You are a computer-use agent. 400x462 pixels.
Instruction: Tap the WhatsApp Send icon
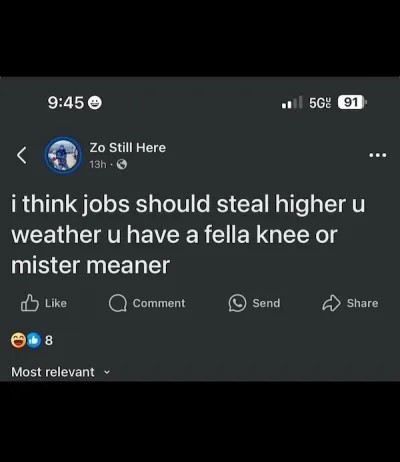[237, 303]
